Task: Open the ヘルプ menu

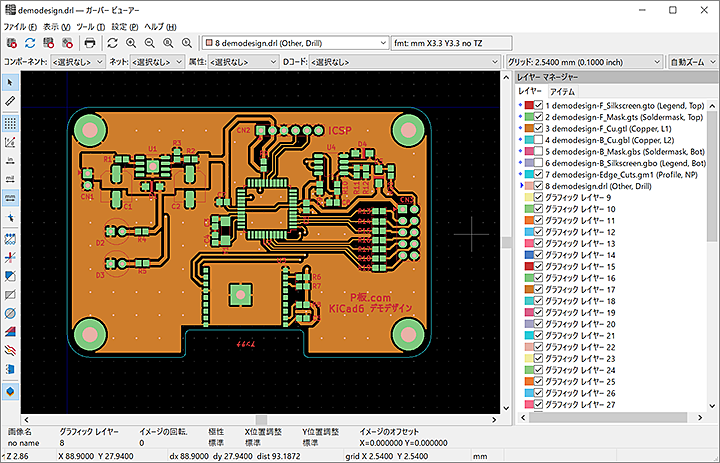Action: (x=159, y=25)
